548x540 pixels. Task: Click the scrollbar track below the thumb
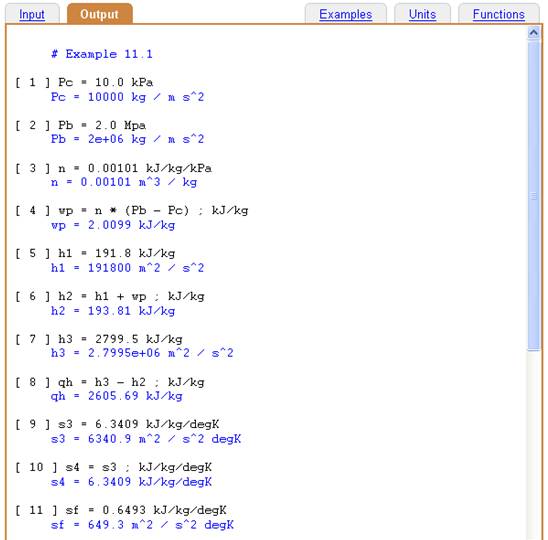534,444
